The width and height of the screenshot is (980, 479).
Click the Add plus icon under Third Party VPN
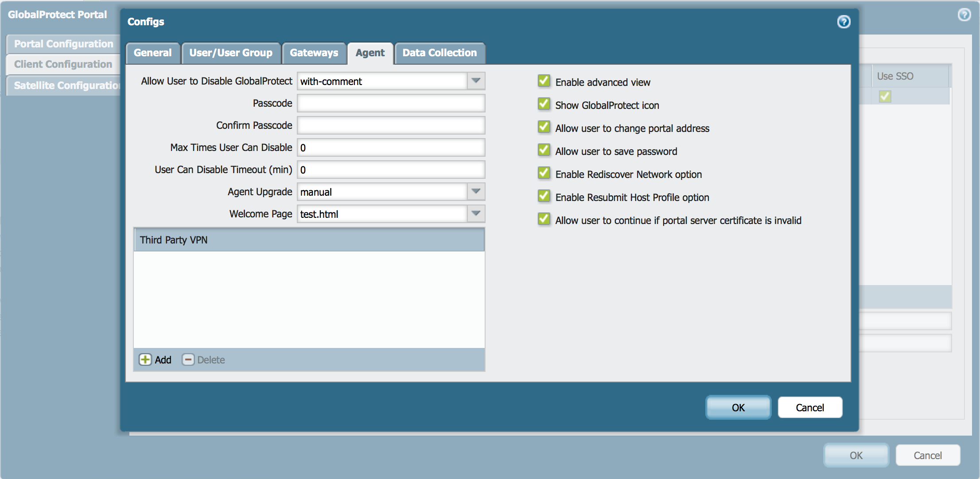click(x=145, y=359)
